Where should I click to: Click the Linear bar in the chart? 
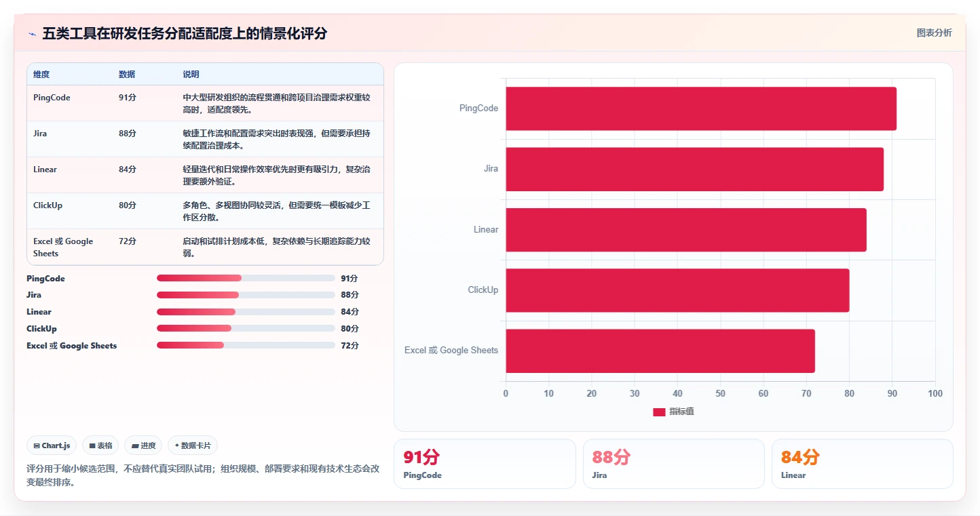pos(686,229)
